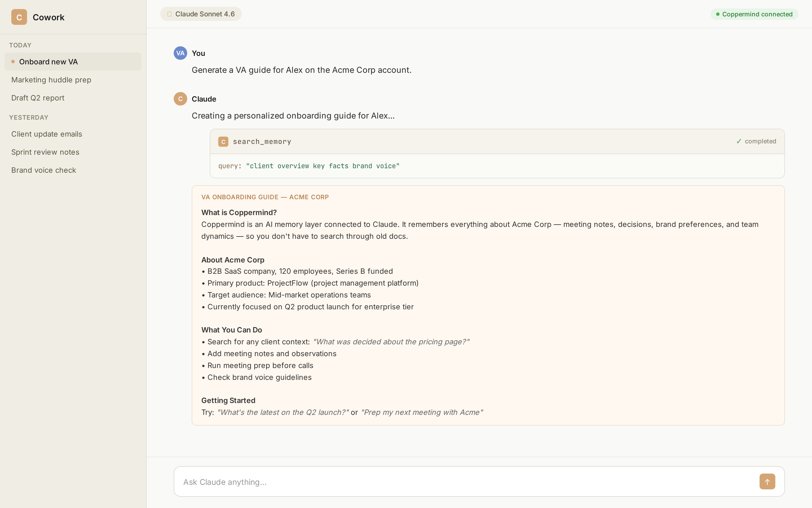Image resolution: width=812 pixels, height=508 pixels.
Task: Open the Draft Q2 report conversation
Action: pos(73,98)
